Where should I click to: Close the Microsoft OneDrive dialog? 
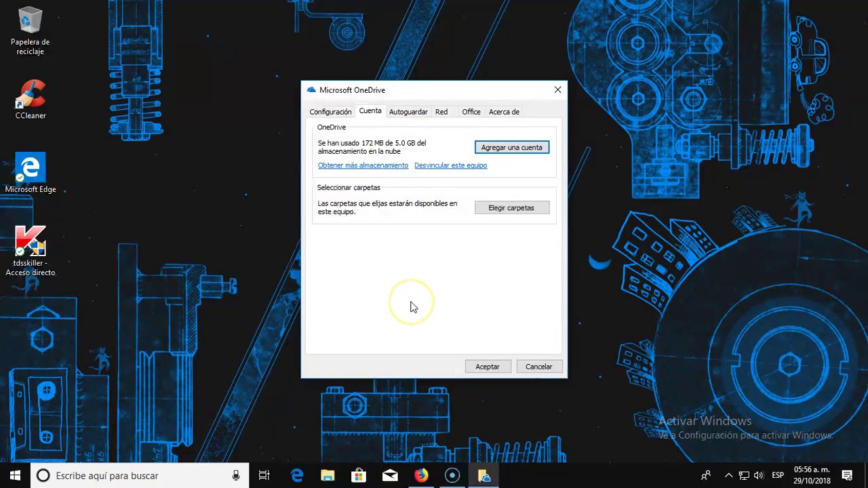pos(557,89)
